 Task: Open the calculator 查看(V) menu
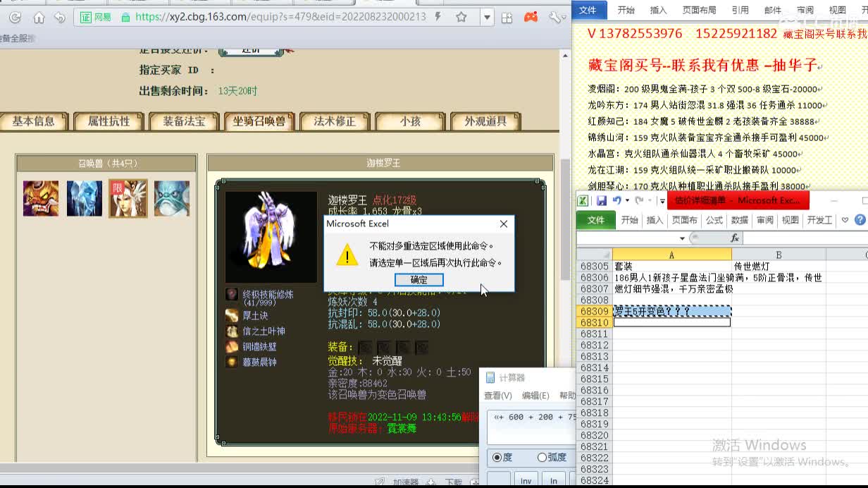(x=498, y=396)
